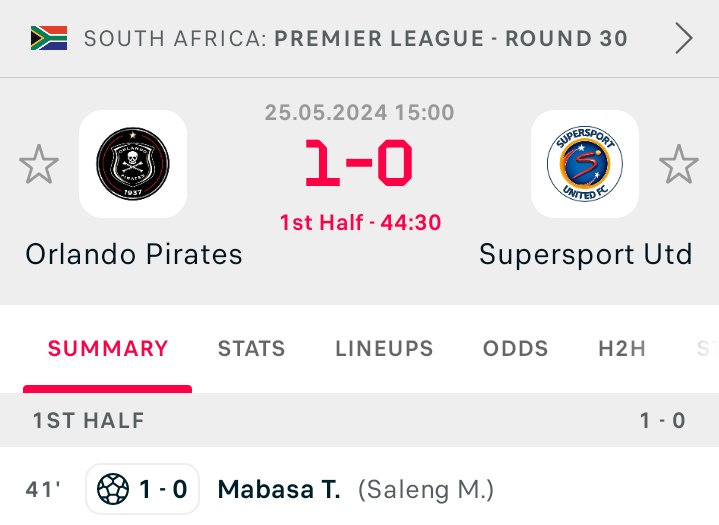Tap the South Africa flag icon
The image size is (719, 525).
click(x=49, y=39)
